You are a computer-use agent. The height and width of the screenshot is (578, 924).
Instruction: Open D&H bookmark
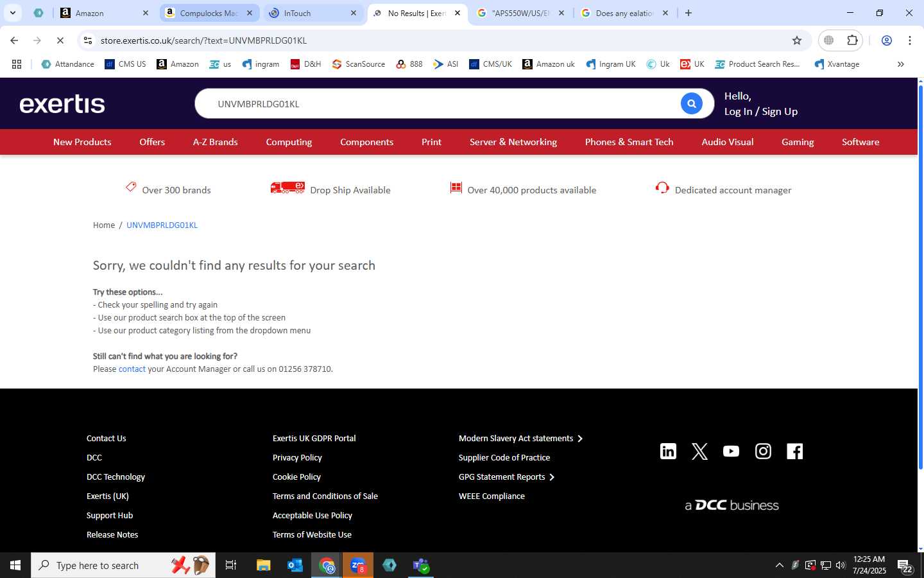click(305, 64)
